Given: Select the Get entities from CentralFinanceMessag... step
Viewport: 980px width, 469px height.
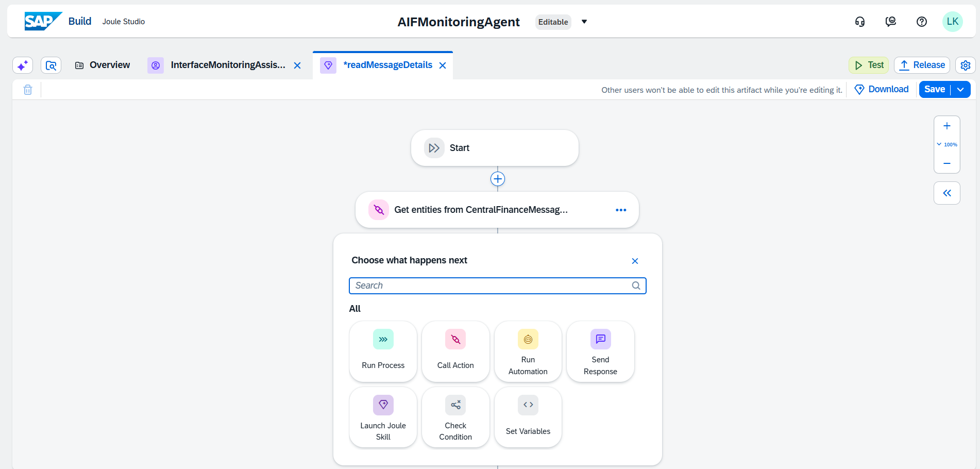Looking at the screenshot, I should point(497,210).
